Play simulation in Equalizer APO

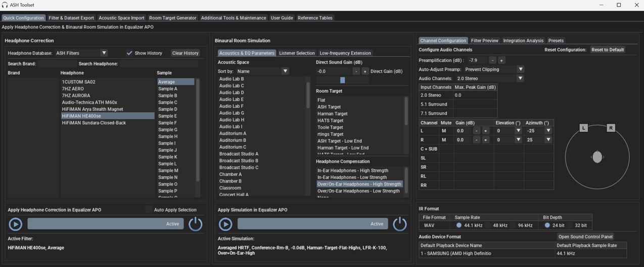tap(225, 224)
